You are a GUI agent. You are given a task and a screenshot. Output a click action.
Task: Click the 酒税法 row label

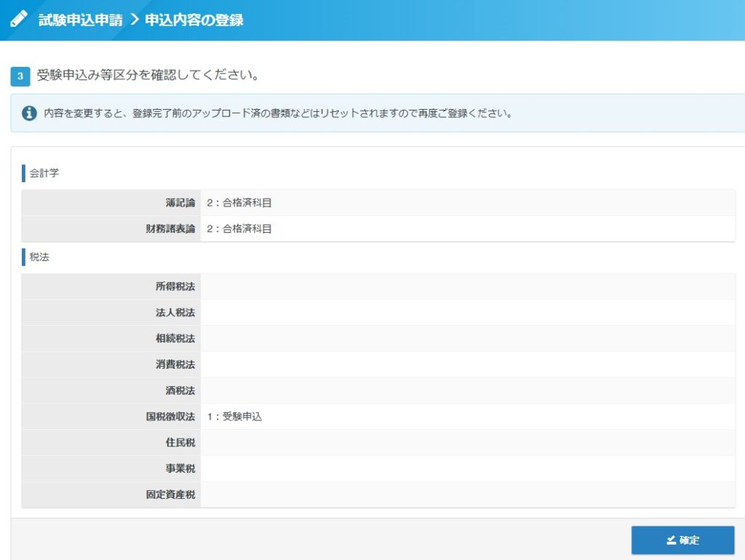pyautogui.click(x=180, y=391)
